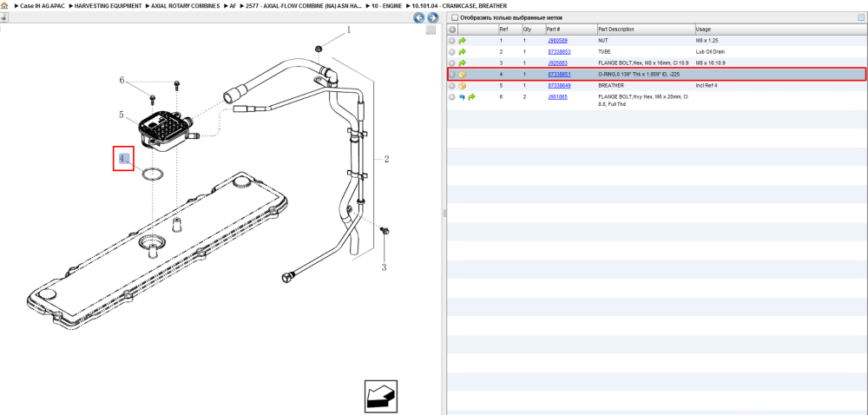
Task: Open Case IH AG APAC breadcrumb
Action: pyautogui.click(x=42, y=5)
